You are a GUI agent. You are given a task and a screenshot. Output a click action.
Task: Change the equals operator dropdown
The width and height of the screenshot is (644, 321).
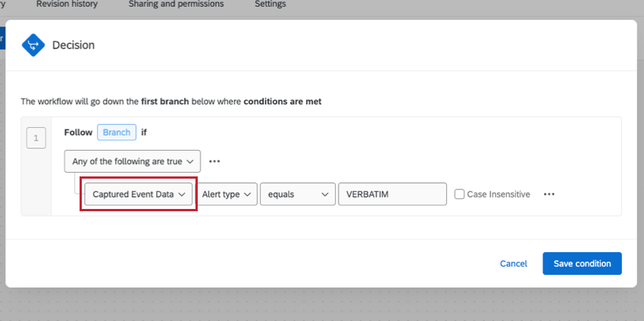coord(297,195)
